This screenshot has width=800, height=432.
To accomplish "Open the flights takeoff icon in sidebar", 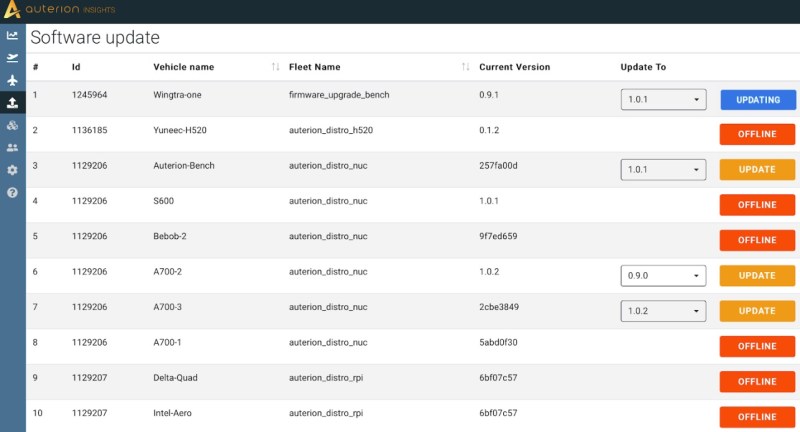I will pyautogui.click(x=12, y=58).
